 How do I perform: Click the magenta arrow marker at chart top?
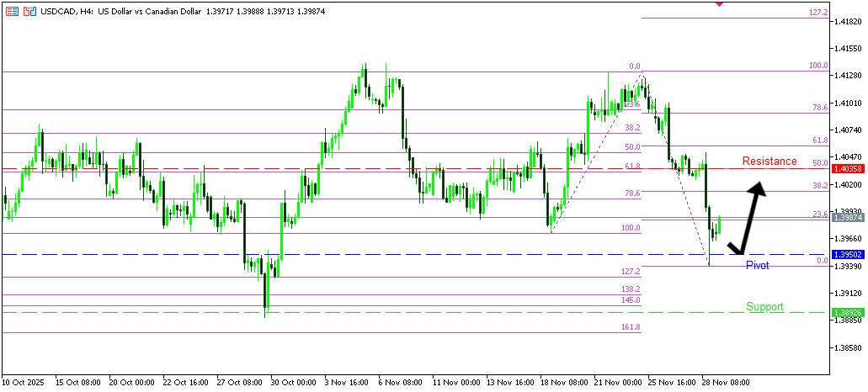click(x=718, y=3)
